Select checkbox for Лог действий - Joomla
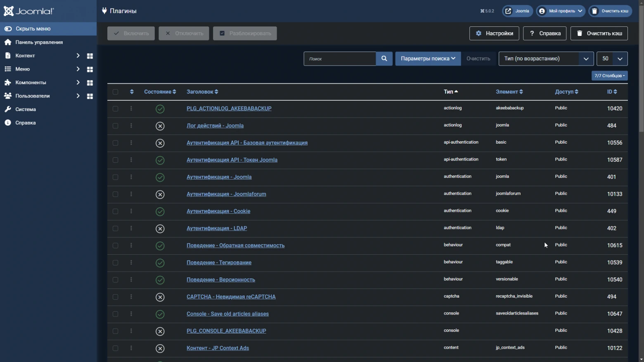Screen dimensions: 644x362 pos(115,126)
